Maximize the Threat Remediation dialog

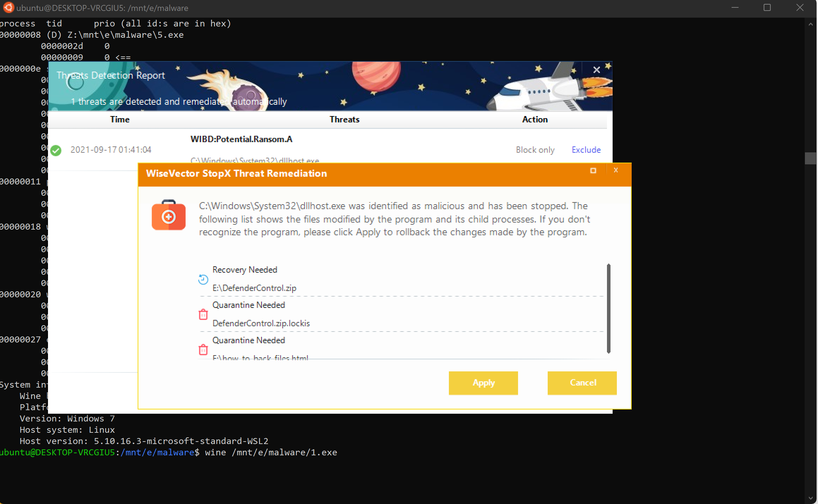click(593, 171)
